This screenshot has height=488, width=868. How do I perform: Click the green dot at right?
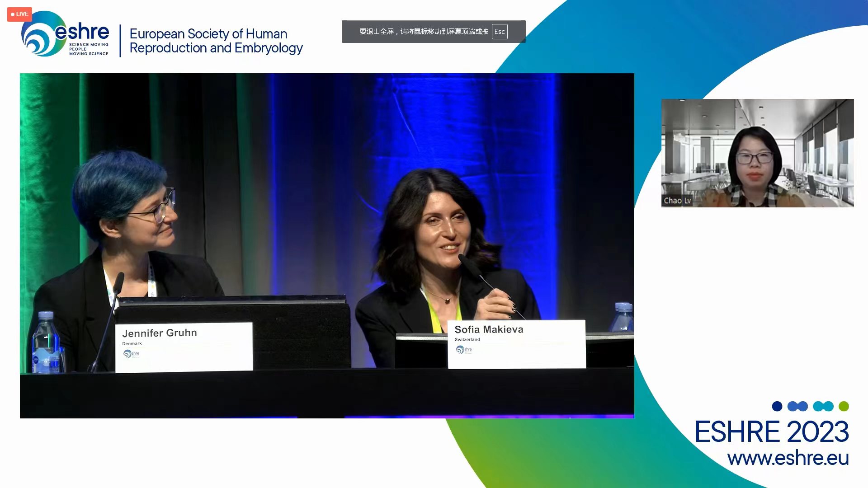tap(844, 406)
